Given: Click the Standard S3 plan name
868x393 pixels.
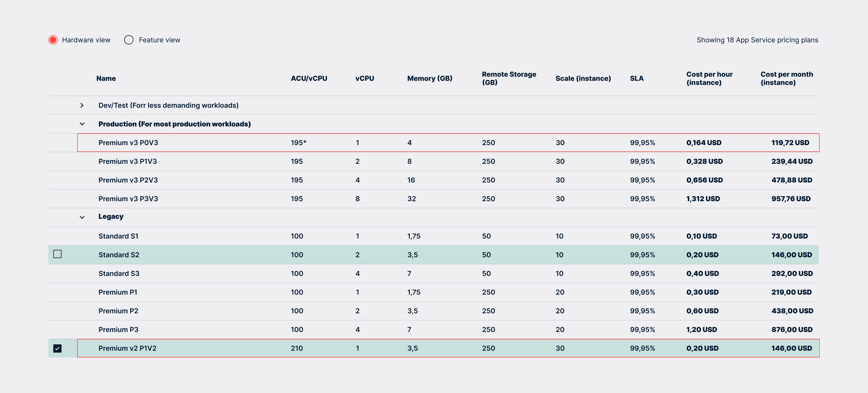Looking at the screenshot, I should click(119, 274).
